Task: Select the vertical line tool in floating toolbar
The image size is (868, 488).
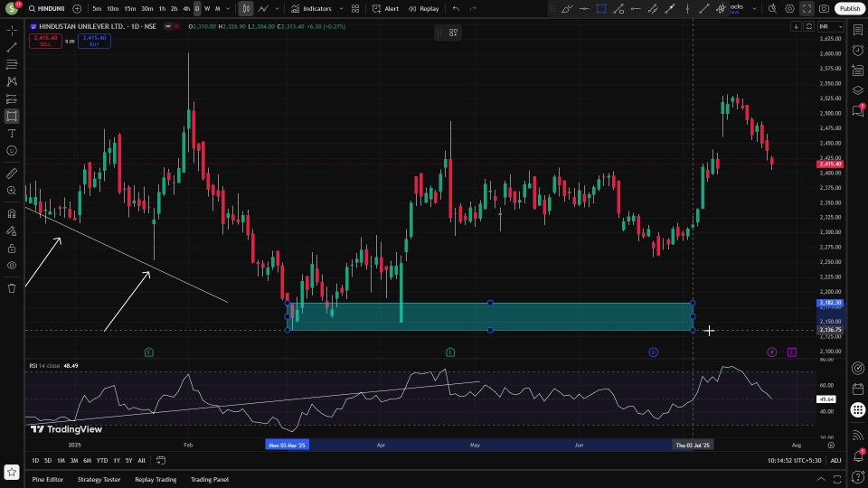Action: (687, 9)
